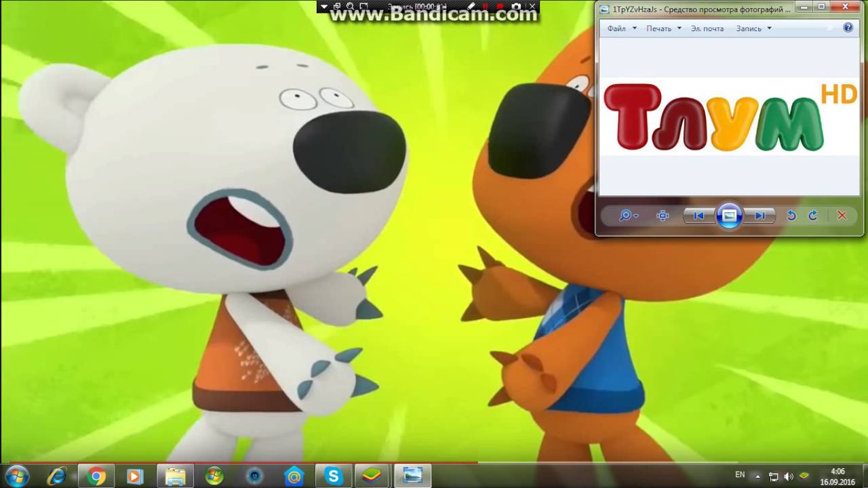
Task: Switch to photo viewer taskbar button
Action: click(412, 476)
